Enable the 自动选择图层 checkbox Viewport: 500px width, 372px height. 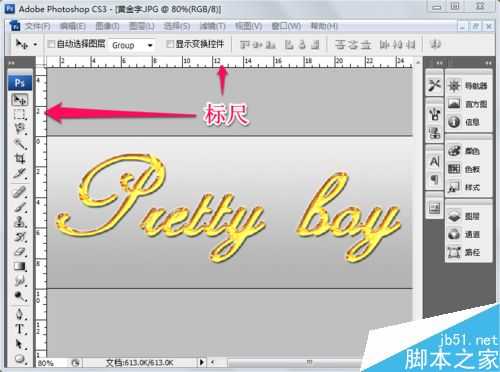[51, 44]
